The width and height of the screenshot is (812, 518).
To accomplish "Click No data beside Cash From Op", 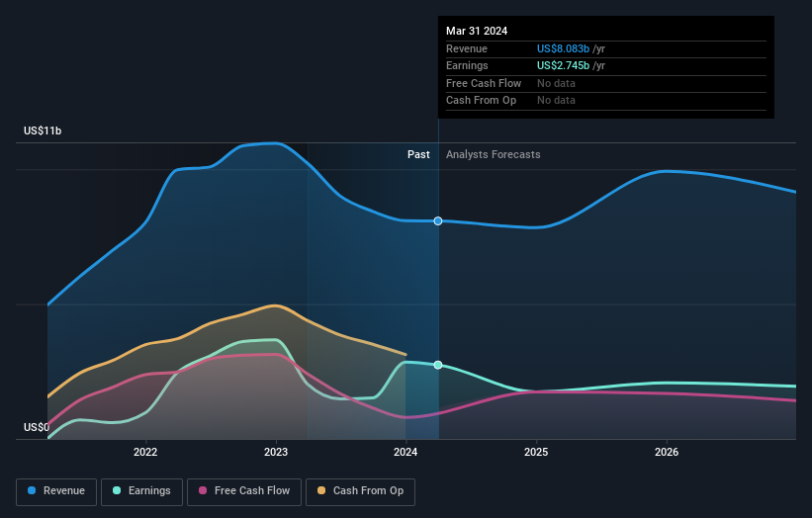I will (x=556, y=101).
